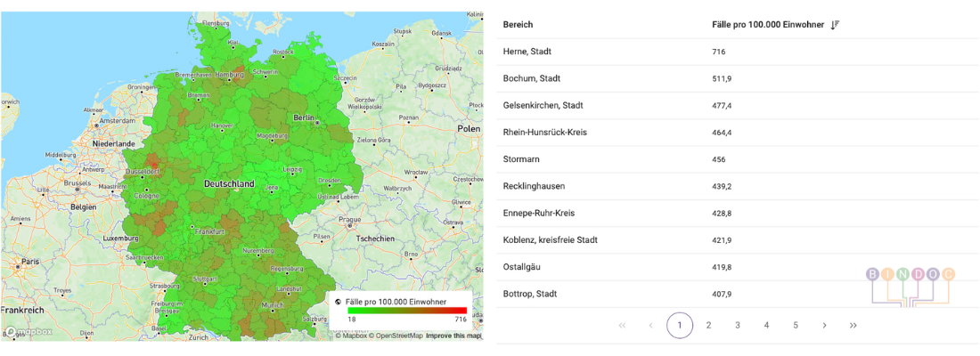
Task: Navigate to page 4 of the table
Action: 766,326
